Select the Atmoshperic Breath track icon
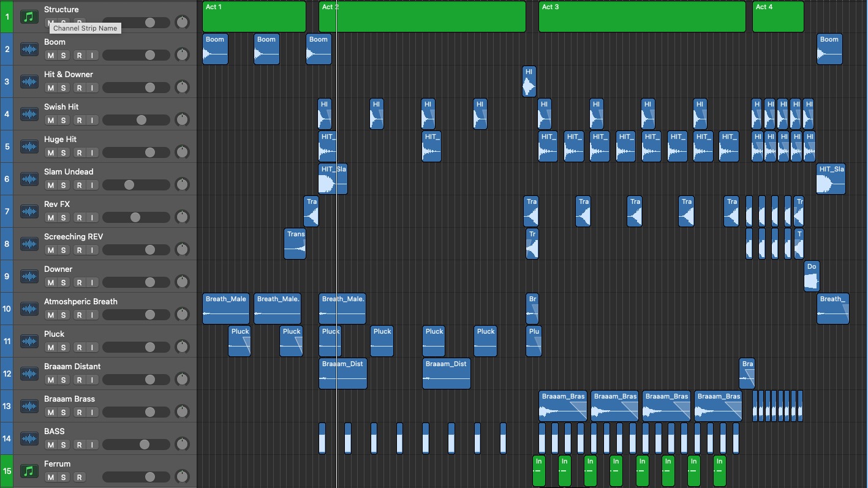The width and height of the screenshot is (868, 488). click(x=29, y=309)
